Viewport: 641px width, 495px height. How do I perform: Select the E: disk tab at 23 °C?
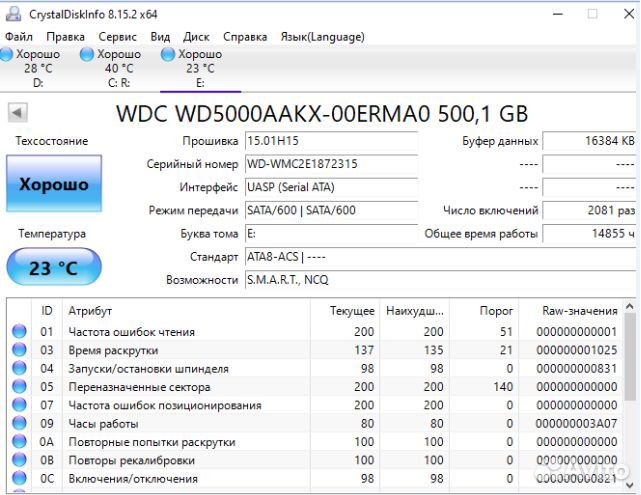pyautogui.click(x=200, y=68)
